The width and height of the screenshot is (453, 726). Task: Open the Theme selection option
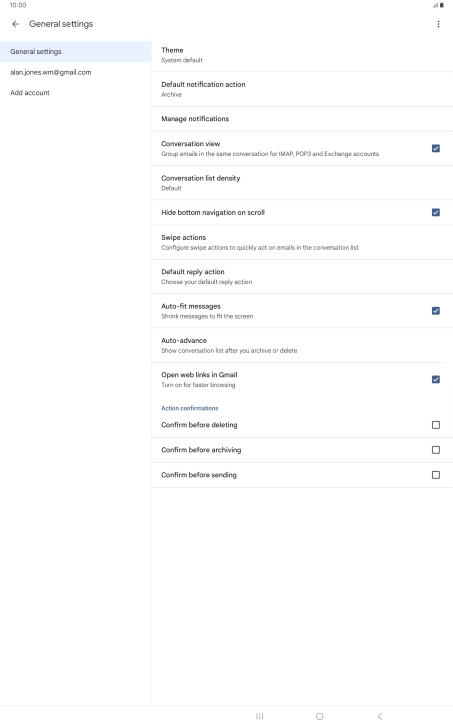[302, 55]
